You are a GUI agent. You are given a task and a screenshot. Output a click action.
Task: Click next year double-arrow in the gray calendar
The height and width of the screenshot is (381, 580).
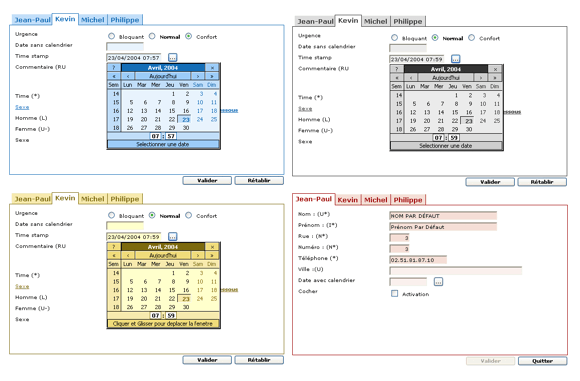coord(495,78)
